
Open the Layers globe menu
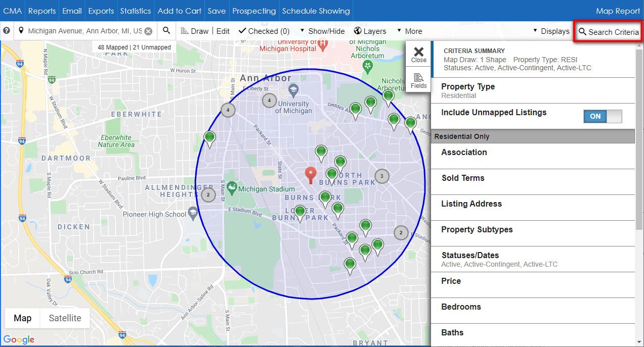click(370, 31)
